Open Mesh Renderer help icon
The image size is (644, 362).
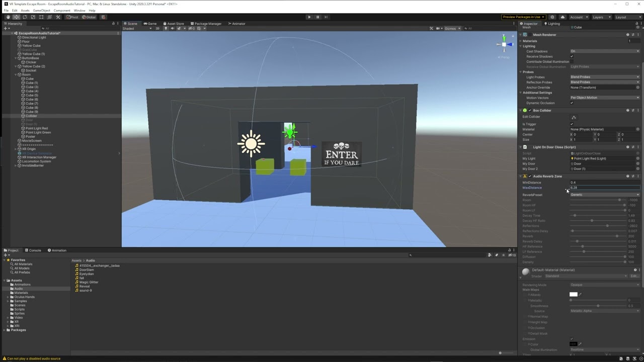click(x=627, y=35)
